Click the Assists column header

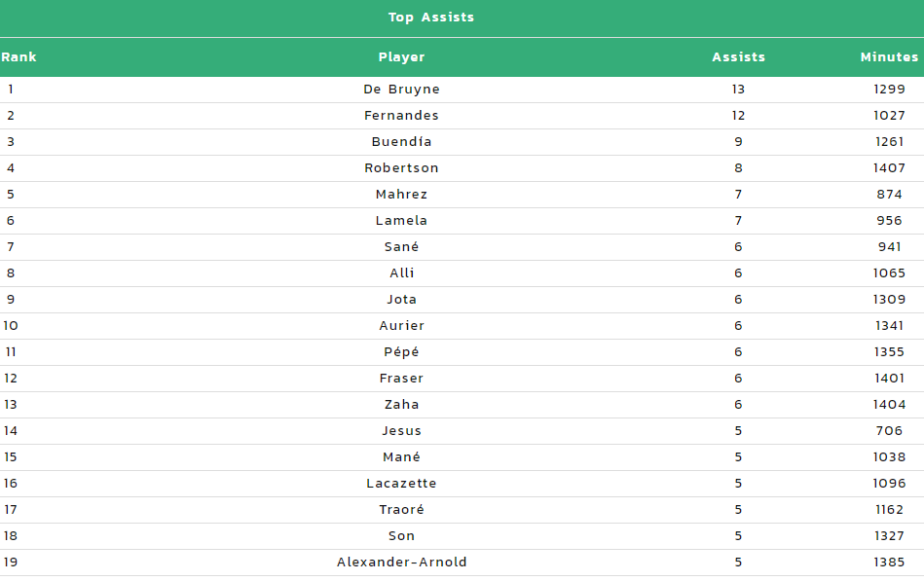click(738, 57)
